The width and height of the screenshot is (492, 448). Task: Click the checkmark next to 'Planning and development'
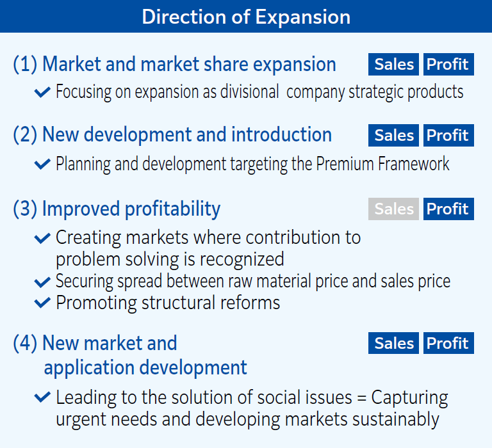point(42,164)
